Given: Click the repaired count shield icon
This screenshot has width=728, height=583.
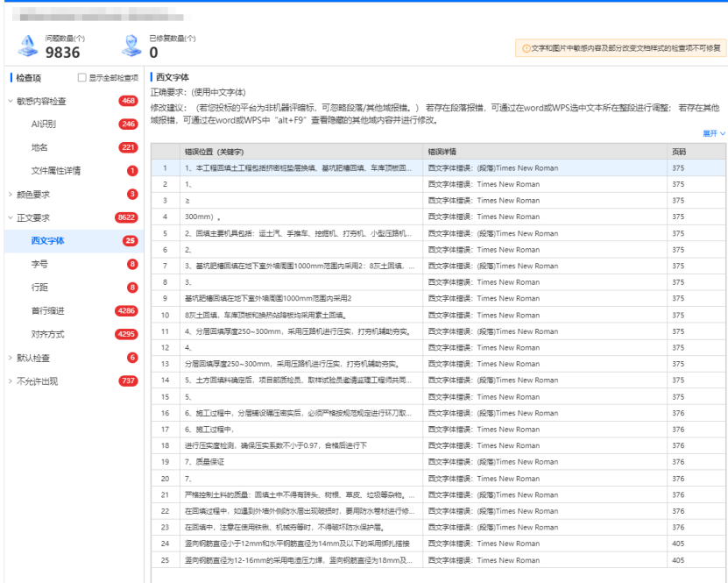Looking at the screenshot, I should (131, 46).
